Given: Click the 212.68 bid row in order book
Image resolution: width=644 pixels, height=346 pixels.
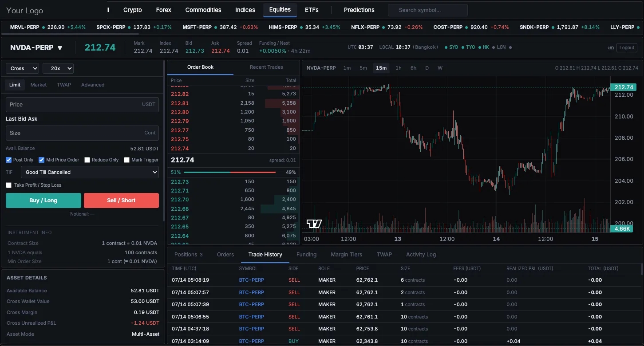Looking at the screenshot, I should point(233,208).
